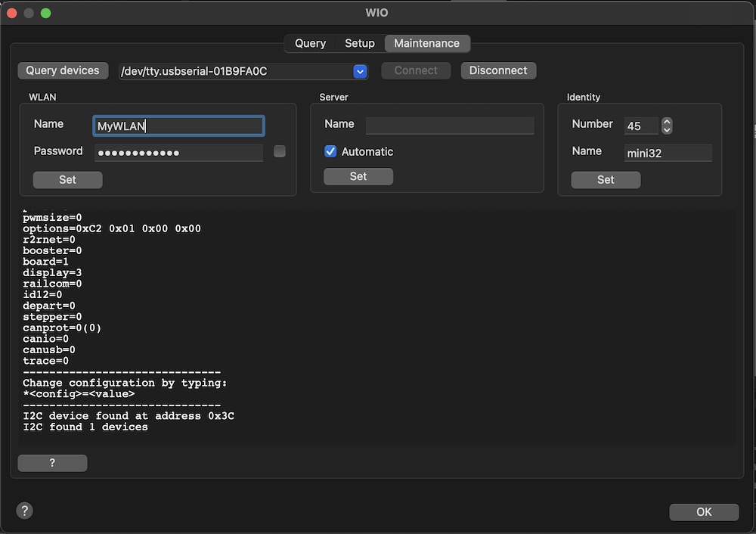Viewport: 756px width, 534px height.
Task: Click Set in the WLAN section
Action: pyautogui.click(x=67, y=179)
